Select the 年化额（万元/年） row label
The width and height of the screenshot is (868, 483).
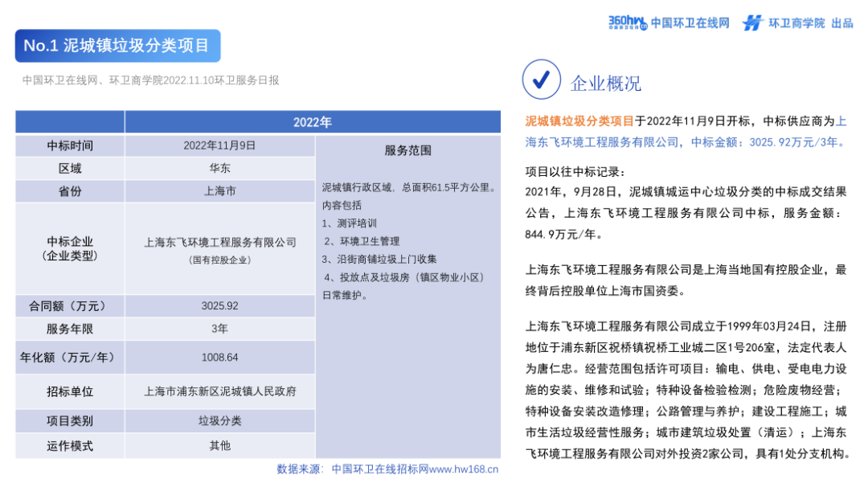tap(70, 358)
